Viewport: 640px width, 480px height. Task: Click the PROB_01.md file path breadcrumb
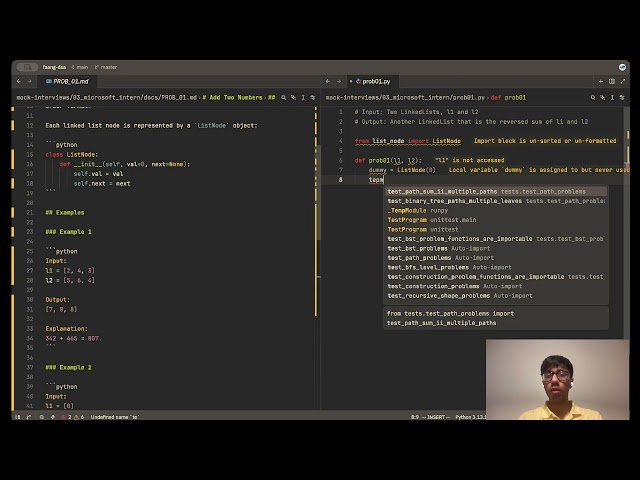[x=107, y=98]
